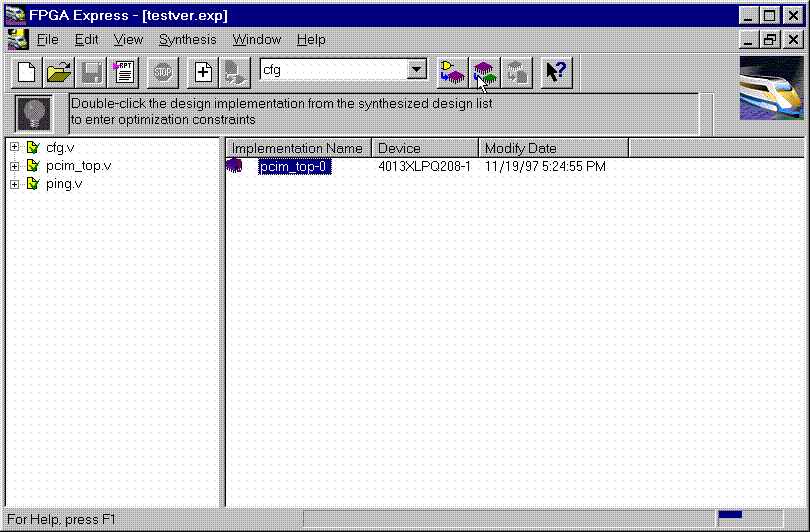
Task: Open the Synthesis menu
Action: click(187, 40)
